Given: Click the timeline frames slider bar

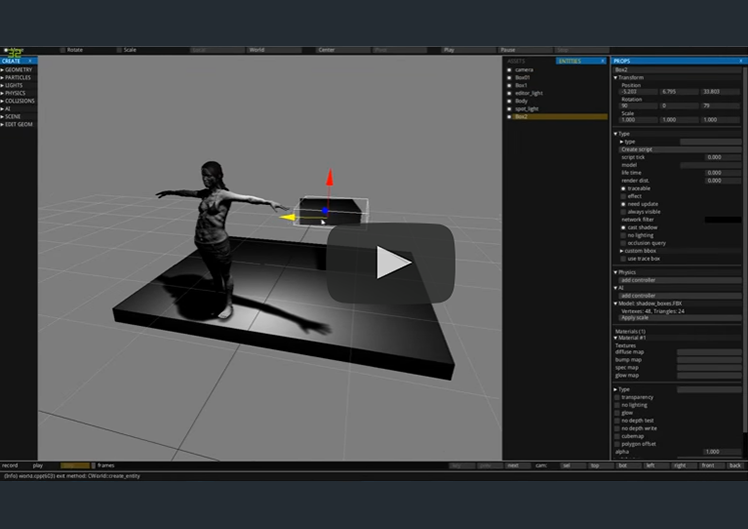Looking at the screenshot, I should coord(75,466).
